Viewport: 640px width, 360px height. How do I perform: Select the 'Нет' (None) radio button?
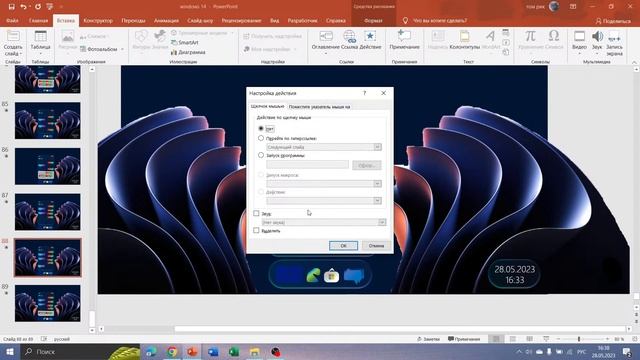click(261, 129)
